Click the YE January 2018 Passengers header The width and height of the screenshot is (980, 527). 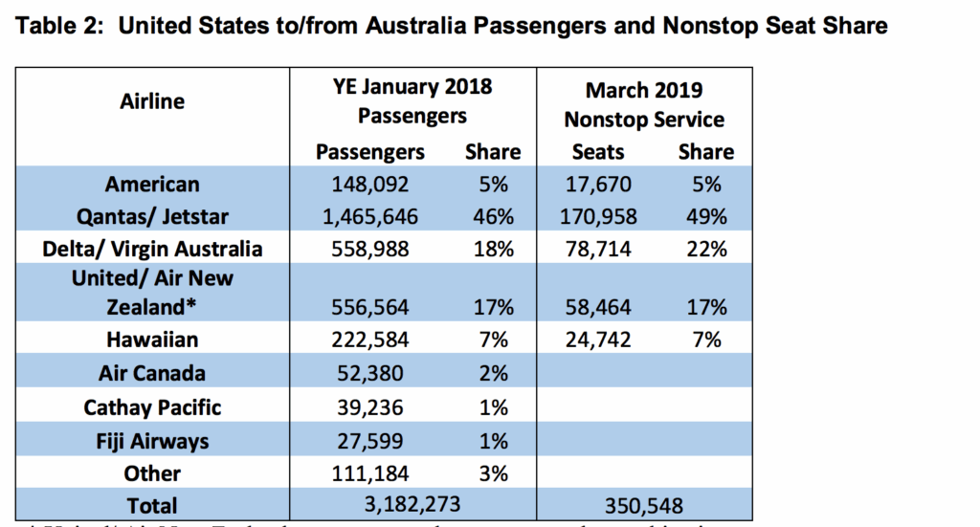[x=413, y=101]
